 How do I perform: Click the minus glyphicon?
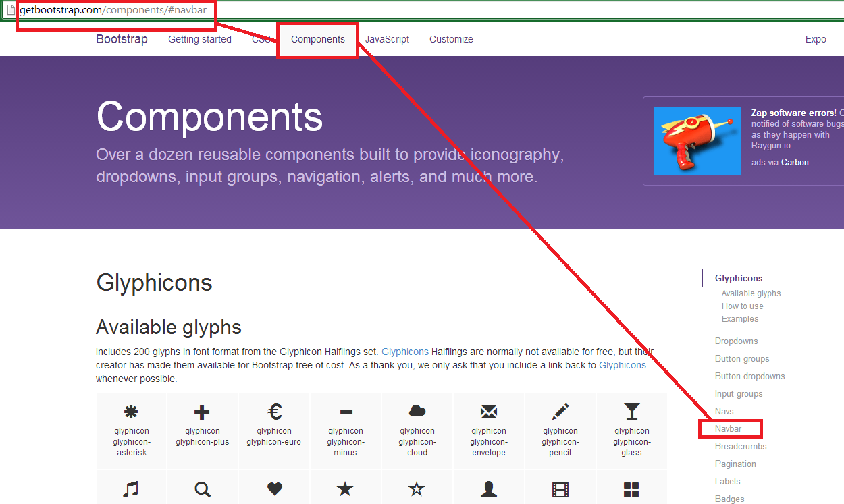tap(346, 412)
